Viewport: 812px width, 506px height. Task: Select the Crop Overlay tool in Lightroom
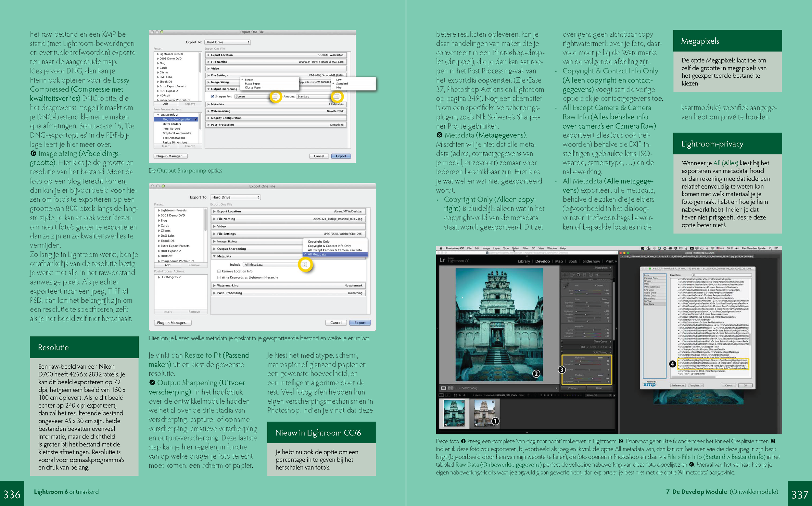click(565, 275)
